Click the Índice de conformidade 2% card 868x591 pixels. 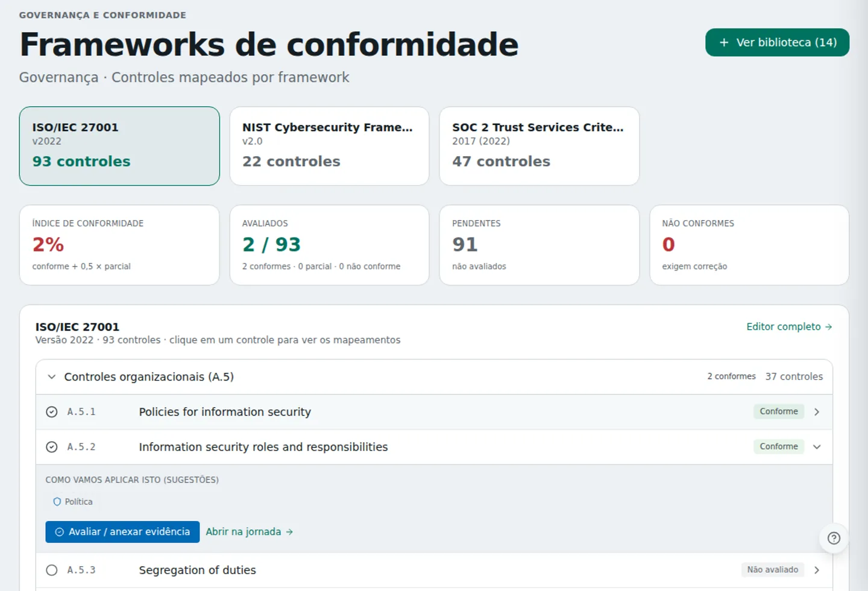[x=119, y=245]
